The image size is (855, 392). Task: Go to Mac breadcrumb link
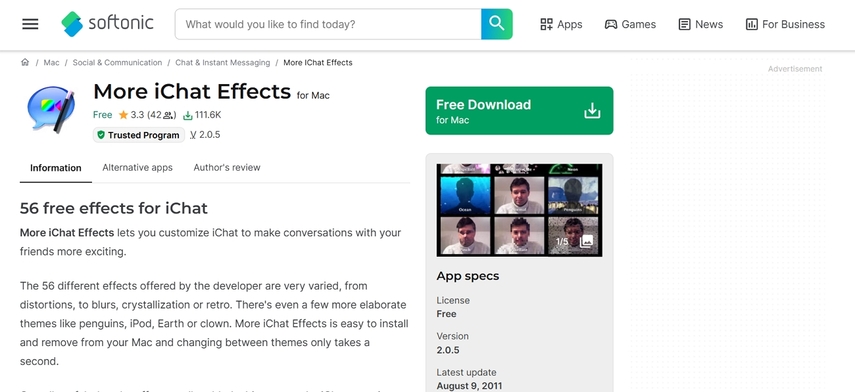[51, 62]
